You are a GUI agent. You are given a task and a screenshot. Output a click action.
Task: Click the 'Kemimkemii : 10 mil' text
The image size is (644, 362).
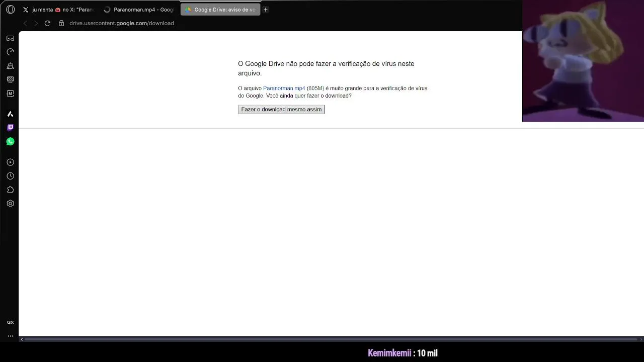(x=403, y=353)
